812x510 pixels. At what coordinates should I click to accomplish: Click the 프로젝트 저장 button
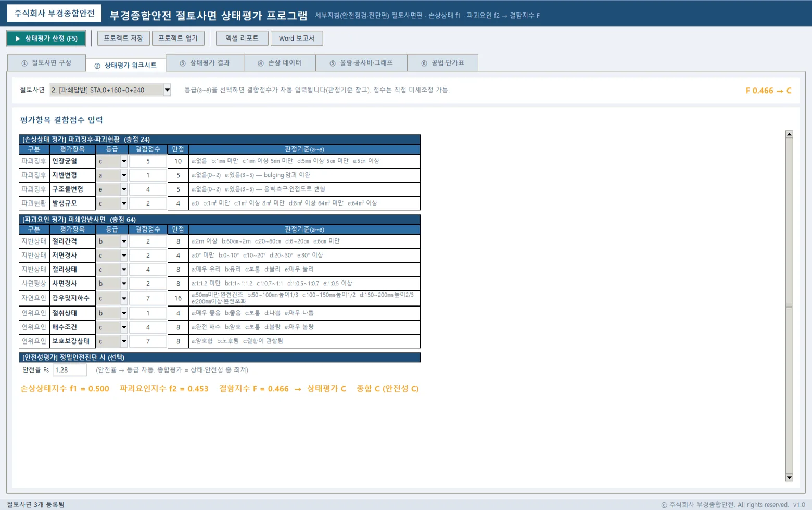coord(123,39)
